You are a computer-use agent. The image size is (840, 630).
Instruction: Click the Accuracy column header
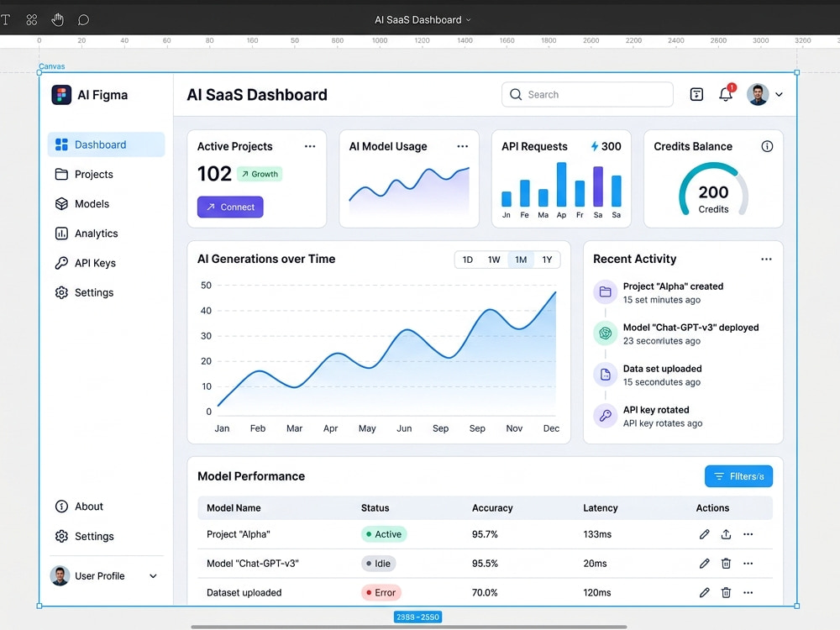tap(492, 508)
